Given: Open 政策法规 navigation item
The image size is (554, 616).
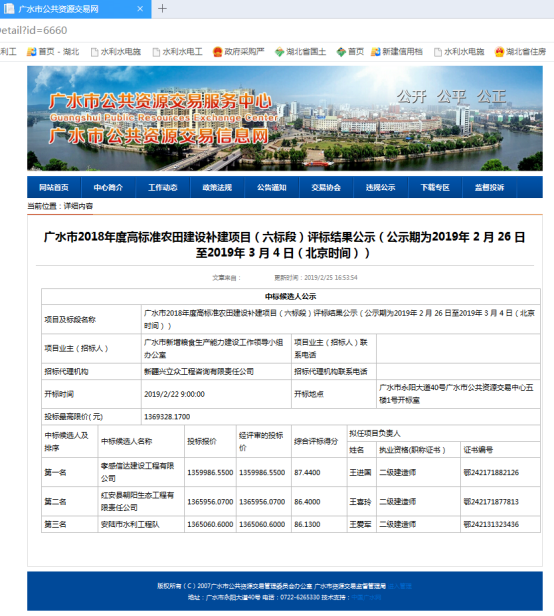Looking at the screenshot, I should coord(217,187).
